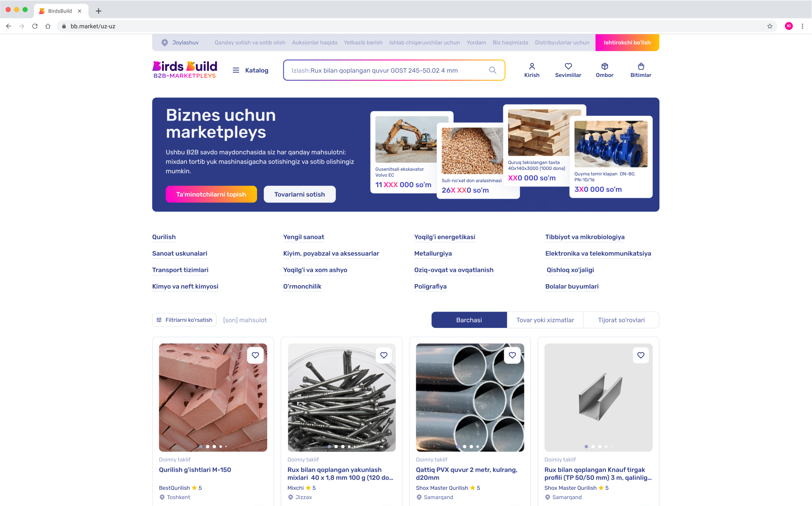This screenshot has height=506, width=812.
Task: Click the Jizzax location pin icon
Action: (x=291, y=497)
